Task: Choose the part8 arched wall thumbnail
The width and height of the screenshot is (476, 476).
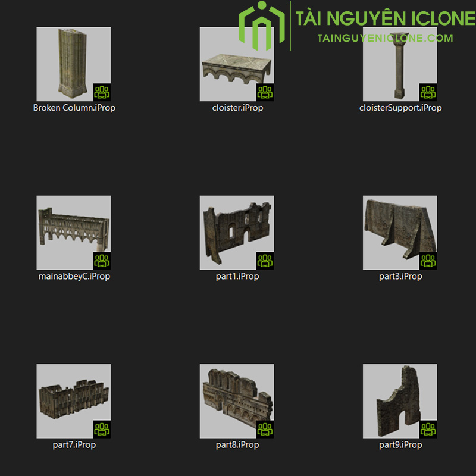Action: pyautogui.click(x=236, y=401)
